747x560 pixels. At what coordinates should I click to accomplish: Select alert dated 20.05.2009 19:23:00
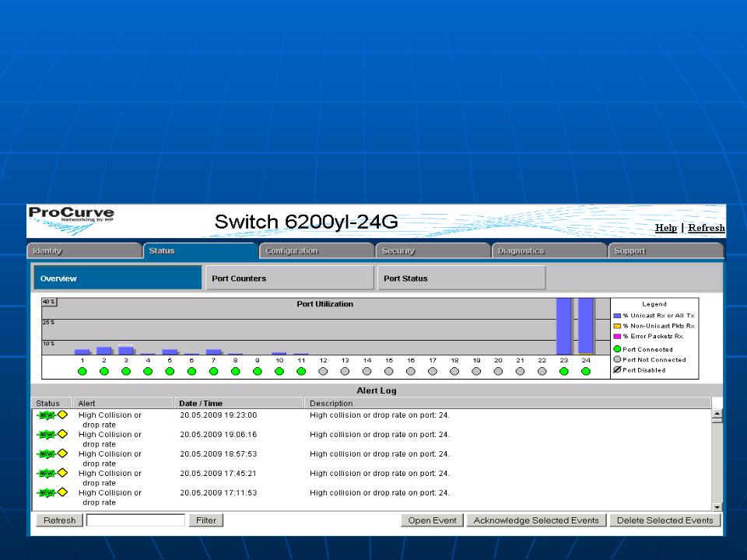tap(372, 419)
